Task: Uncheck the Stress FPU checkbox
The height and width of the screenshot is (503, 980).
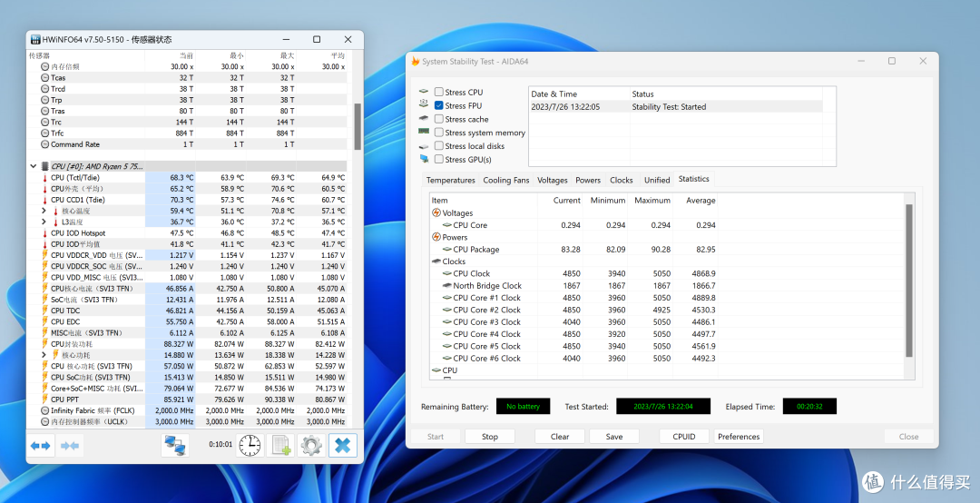Action: pos(439,105)
